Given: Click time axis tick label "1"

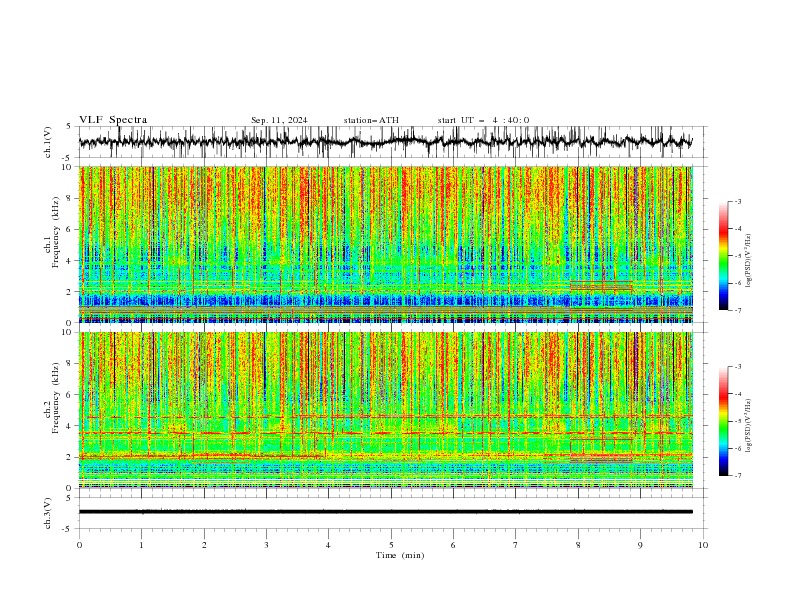Looking at the screenshot, I should pos(141,545).
